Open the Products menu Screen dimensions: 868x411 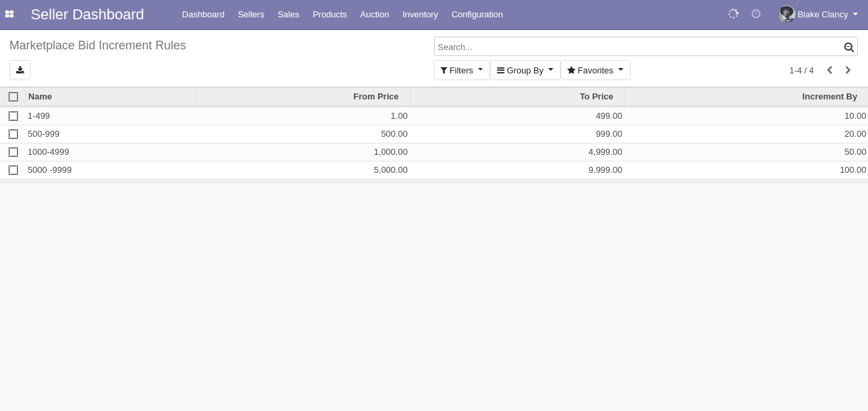[x=330, y=14]
